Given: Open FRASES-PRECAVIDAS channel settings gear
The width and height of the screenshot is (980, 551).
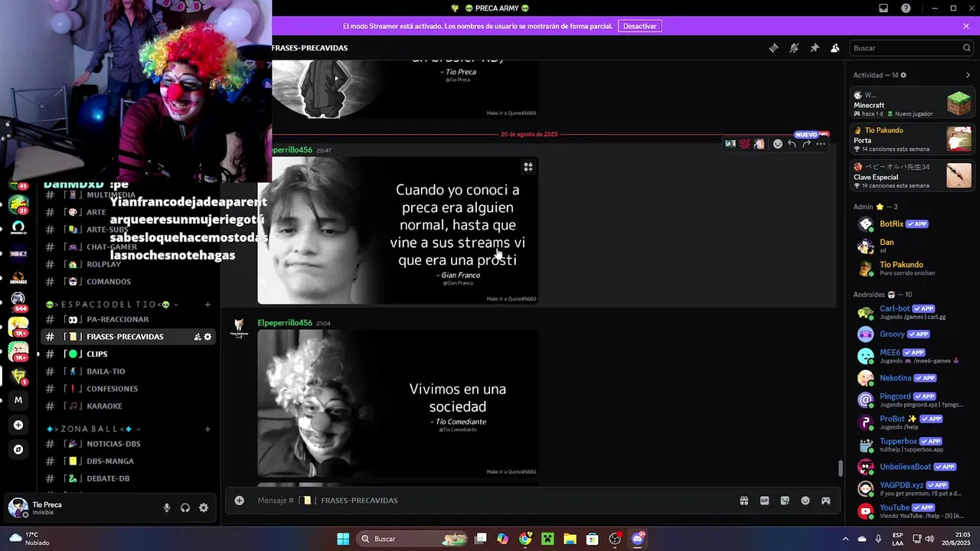Looking at the screenshot, I should 207,337.
